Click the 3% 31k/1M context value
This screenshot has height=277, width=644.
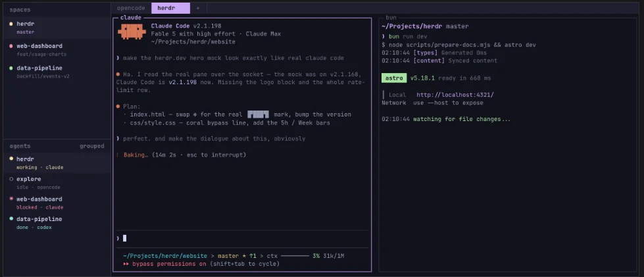328,256
